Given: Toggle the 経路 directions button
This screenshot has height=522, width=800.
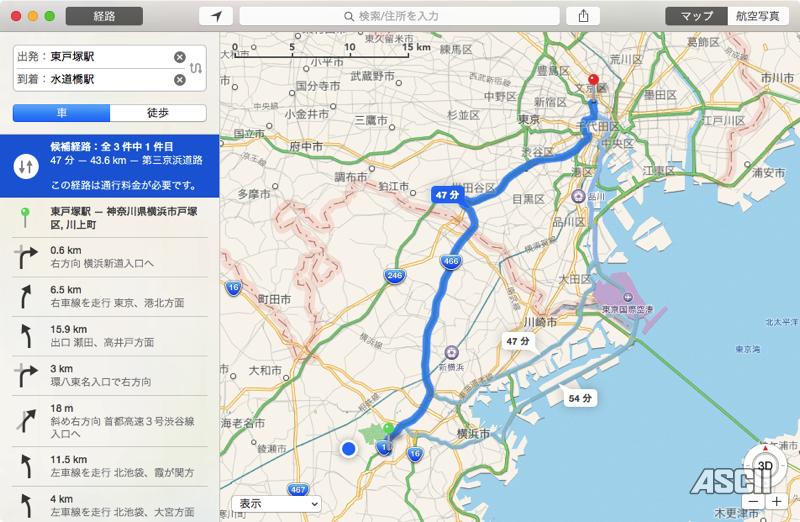Looking at the screenshot, I should 104,16.
